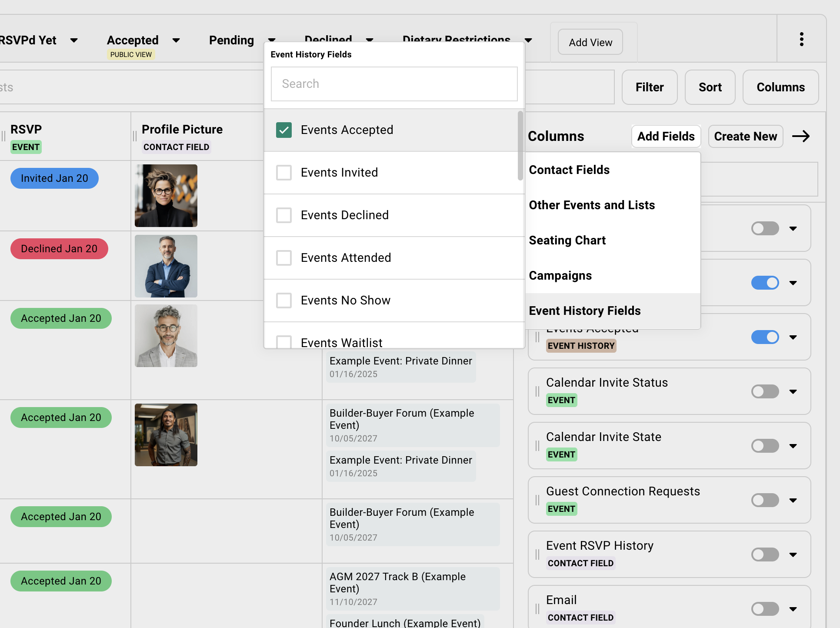Check the Events Invited checkbox
This screenshot has height=628, width=840.
coord(284,172)
